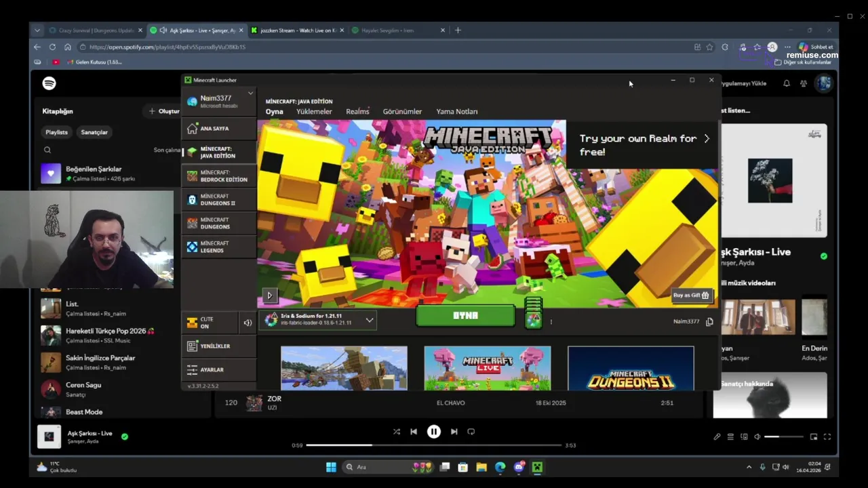The image size is (868, 488).
Task: Toggle the CUTE ON mode button
Action: [x=210, y=323]
